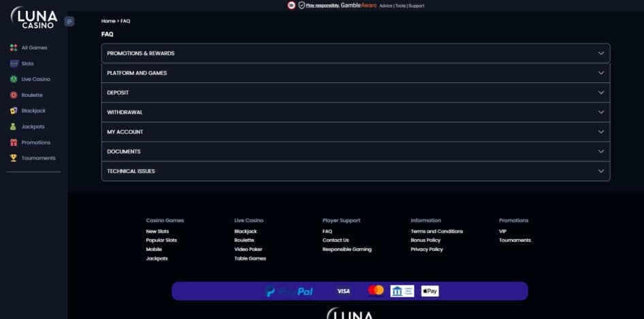Open Terms and Conditions footer link
The height and width of the screenshot is (319, 644).
[x=437, y=232]
